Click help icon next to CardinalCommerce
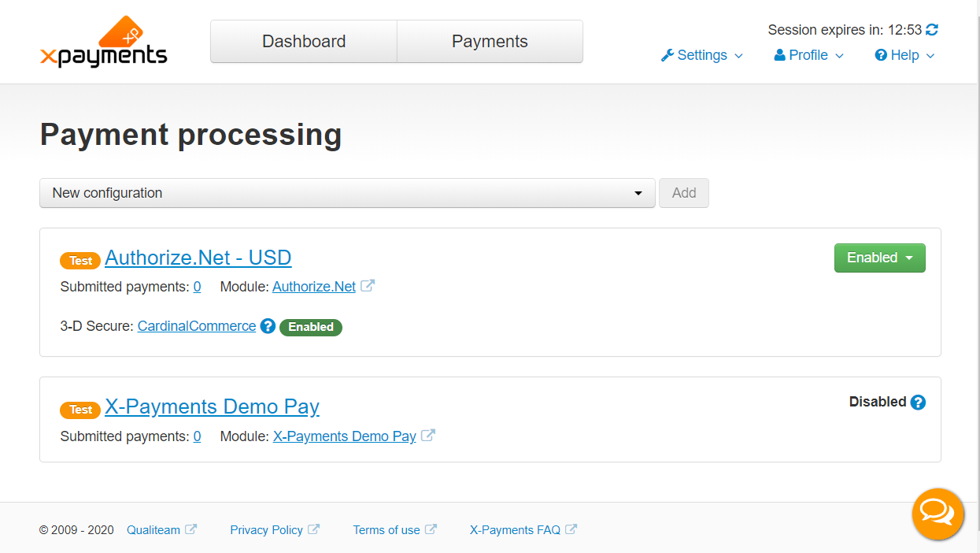980x553 pixels. tap(268, 326)
